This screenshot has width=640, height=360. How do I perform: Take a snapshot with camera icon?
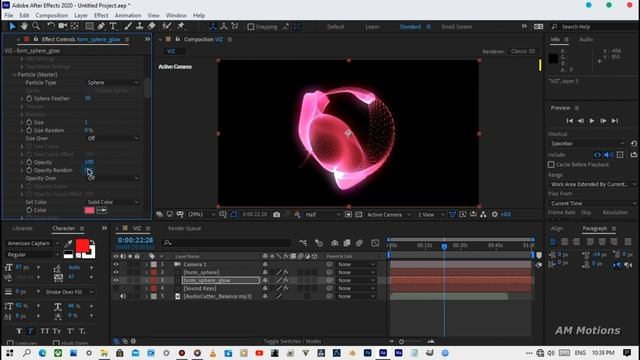click(x=276, y=214)
